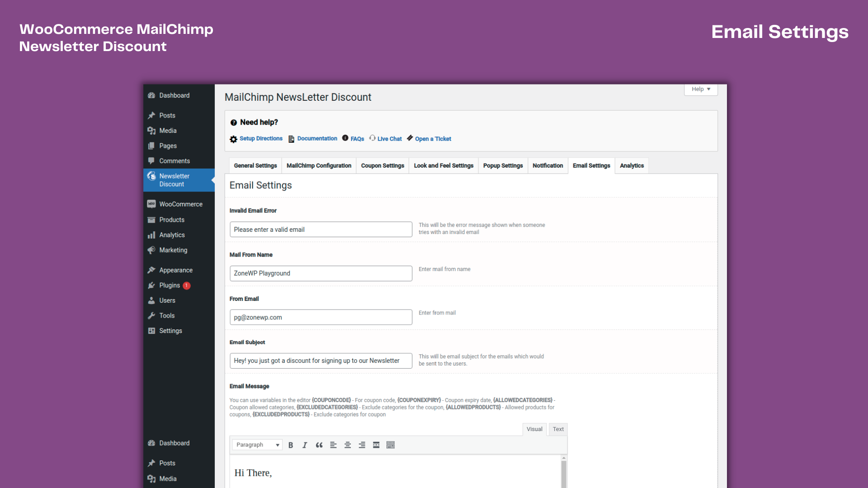Open the Paragraph format dropdown
Image resolution: width=868 pixels, height=488 pixels.
pos(257,445)
